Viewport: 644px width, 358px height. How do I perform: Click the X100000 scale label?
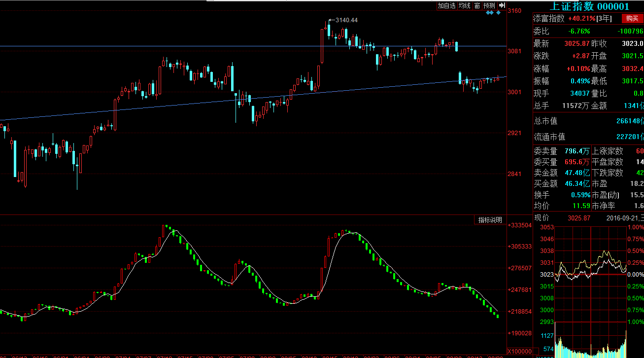pyautogui.click(x=519, y=352)
